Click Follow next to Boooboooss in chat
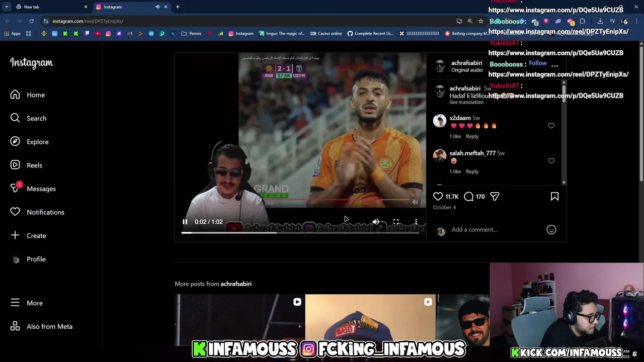 pos(537,63)
